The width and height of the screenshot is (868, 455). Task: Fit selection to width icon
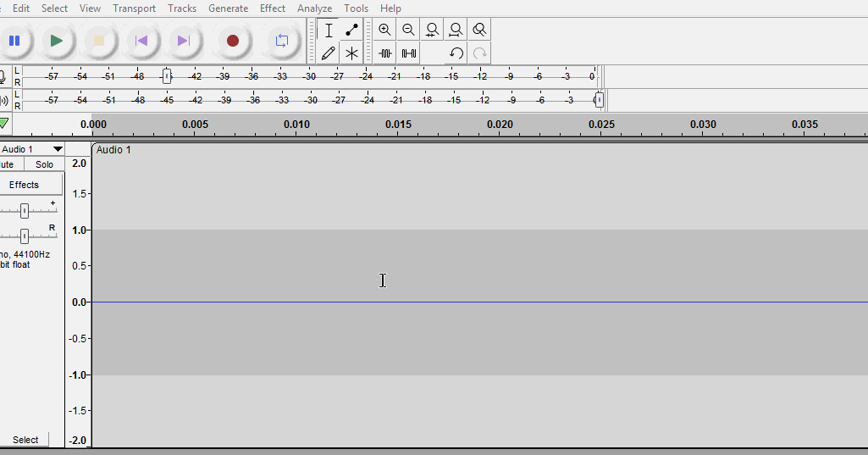tap(433, 30)
